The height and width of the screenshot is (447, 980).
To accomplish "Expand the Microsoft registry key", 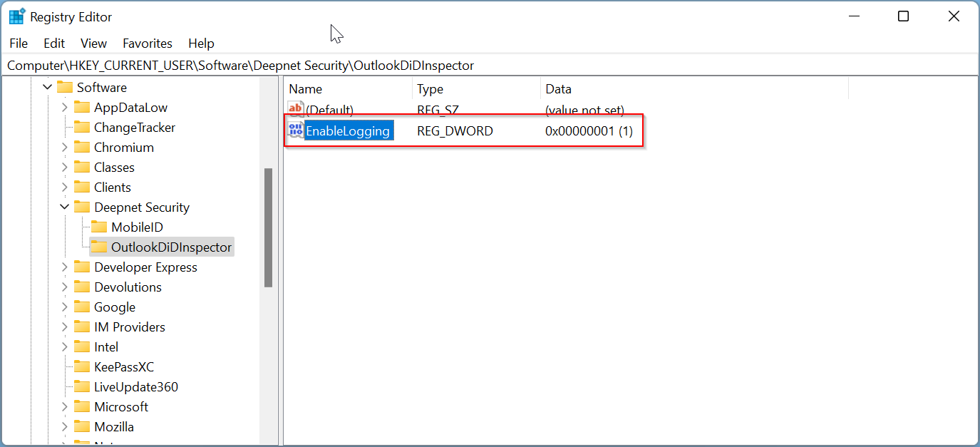I will pyautogui.click(x=65, y=407).
